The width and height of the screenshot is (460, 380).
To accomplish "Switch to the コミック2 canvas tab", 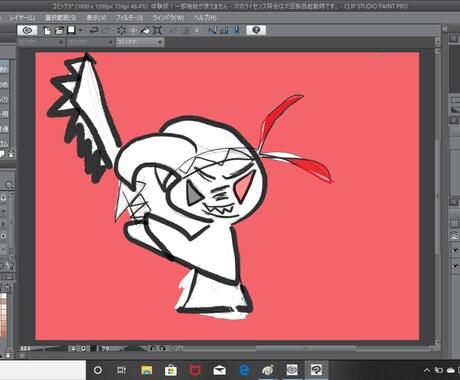I will point(90,42).
